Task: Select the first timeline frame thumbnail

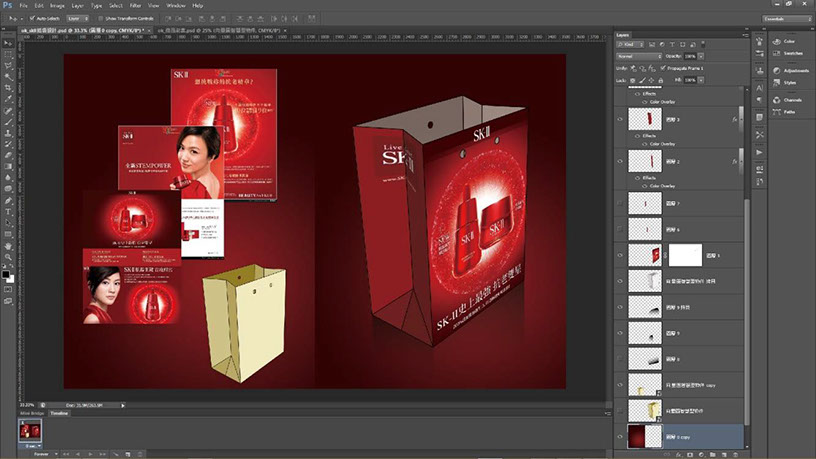Action: pyautogui.click(x=30, y=431)
